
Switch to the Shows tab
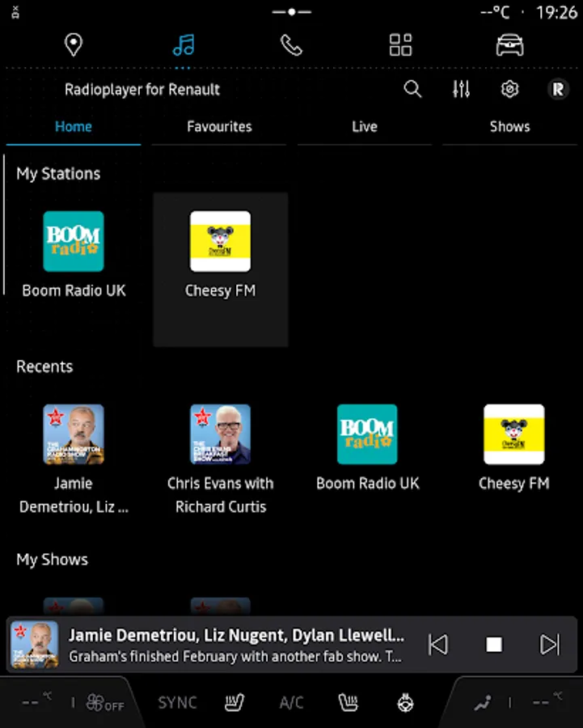pos(509,127)
